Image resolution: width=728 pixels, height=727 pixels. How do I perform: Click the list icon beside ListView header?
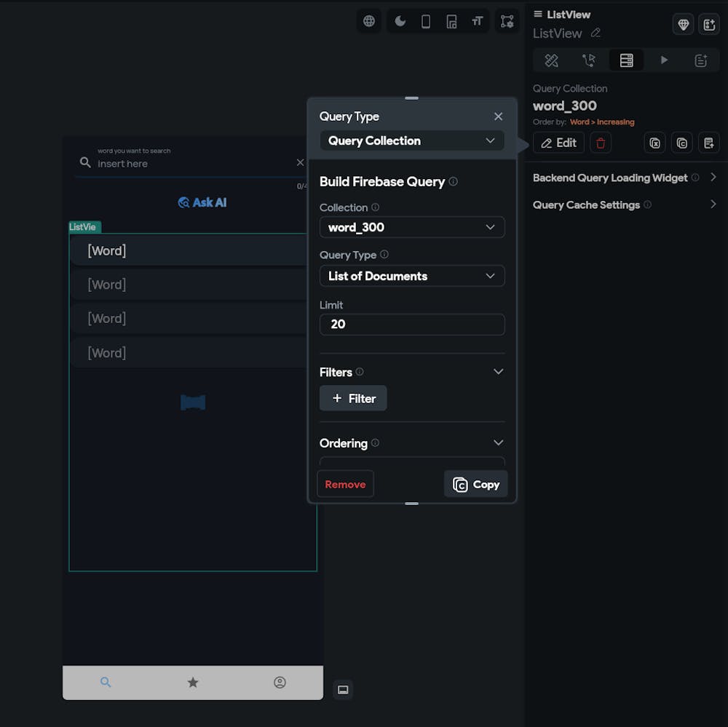538,15
